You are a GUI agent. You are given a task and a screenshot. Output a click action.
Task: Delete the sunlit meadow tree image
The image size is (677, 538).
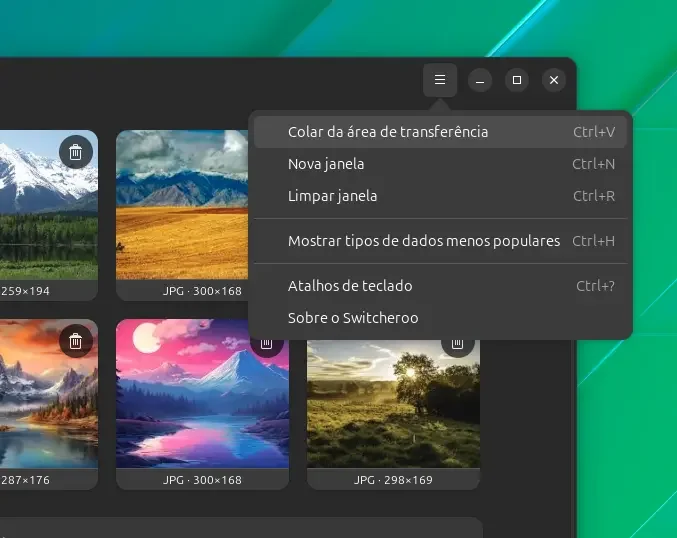pos(457,345)
